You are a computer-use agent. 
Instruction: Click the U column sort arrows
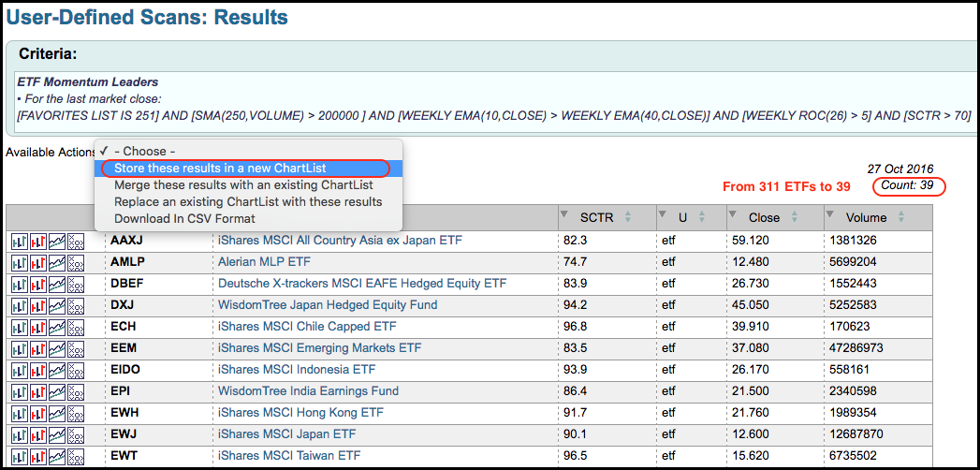[701, 217]
